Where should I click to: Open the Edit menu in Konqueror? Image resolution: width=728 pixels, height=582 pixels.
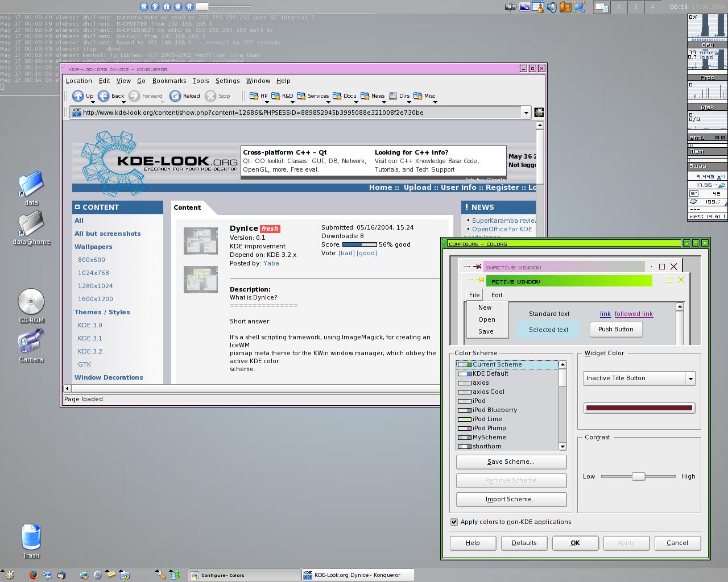tap(104, 81)
